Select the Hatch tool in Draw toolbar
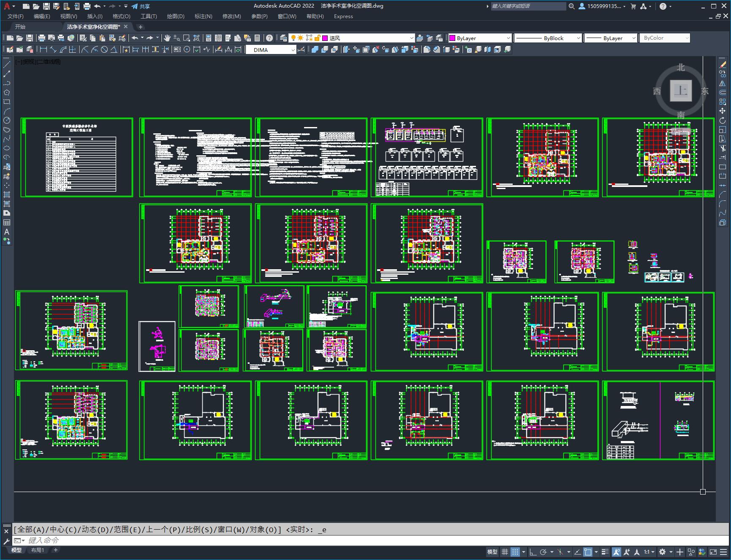This screenshot has height=560, width=731. pos(7,195)
